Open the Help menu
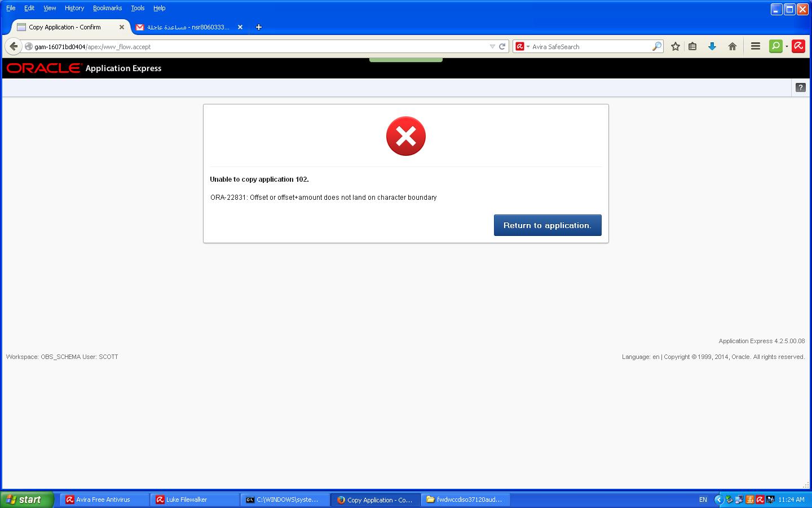The image size is (812, 508). (x=160, y=8)
